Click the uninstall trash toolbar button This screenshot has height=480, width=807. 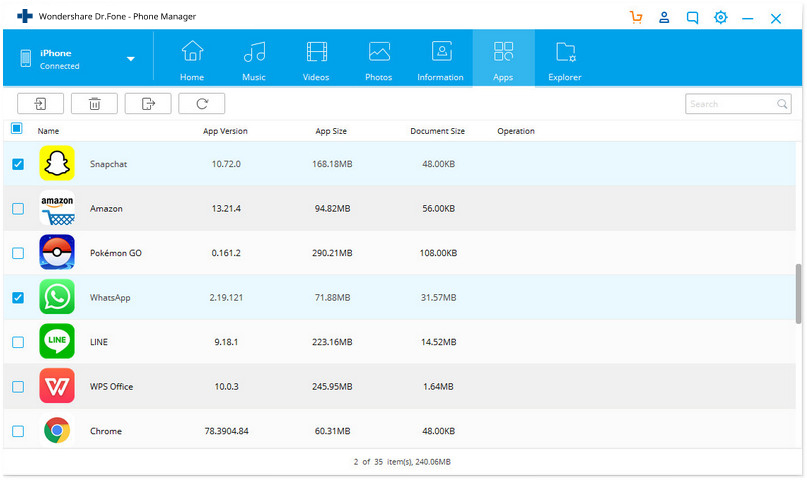point(94,103)
